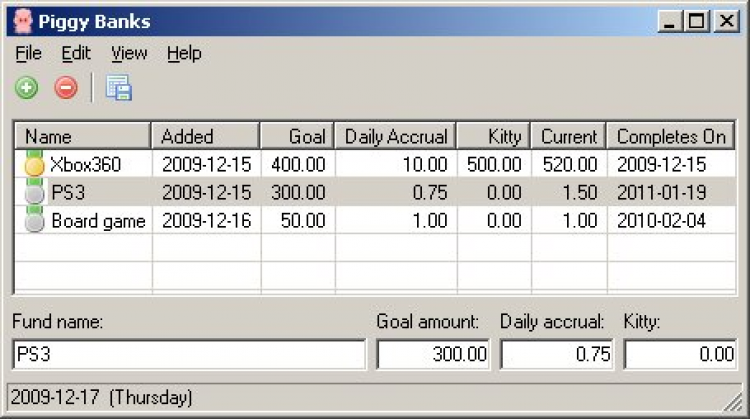Click the PS3 fund status icon
Viewport: 750px width, 419px height.
[x=35, y=193]
